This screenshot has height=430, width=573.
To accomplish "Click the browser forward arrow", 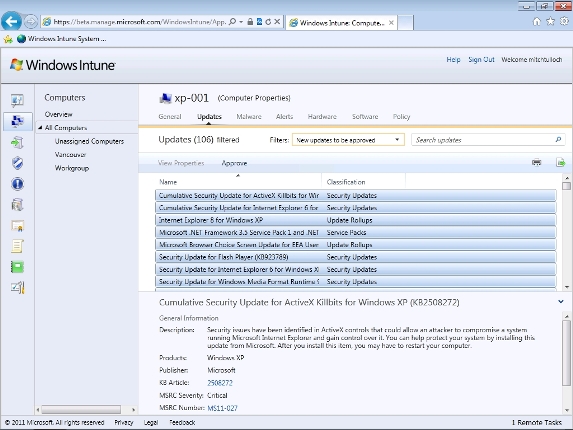I will [x=31, y=22].
